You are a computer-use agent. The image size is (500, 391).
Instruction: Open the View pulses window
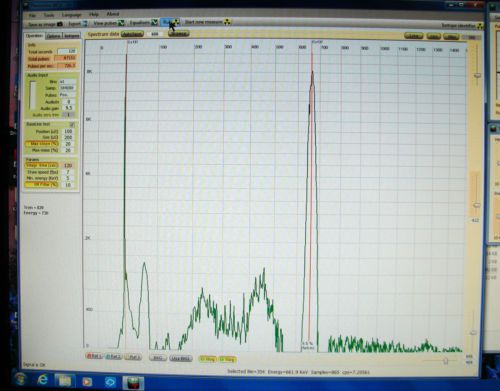[x=121, y=23]
